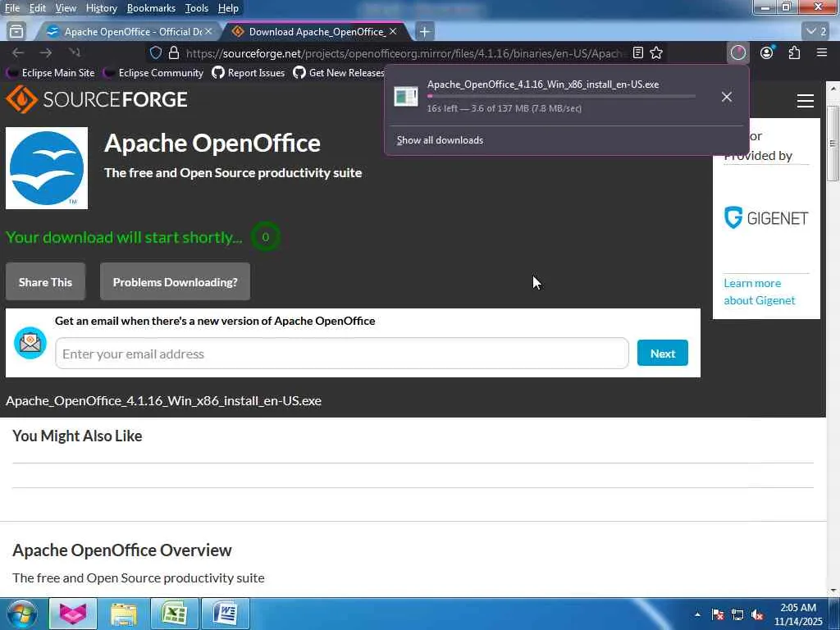Open the Firefox account icon
Screen dimensions: 840x630
pos(767,52)
